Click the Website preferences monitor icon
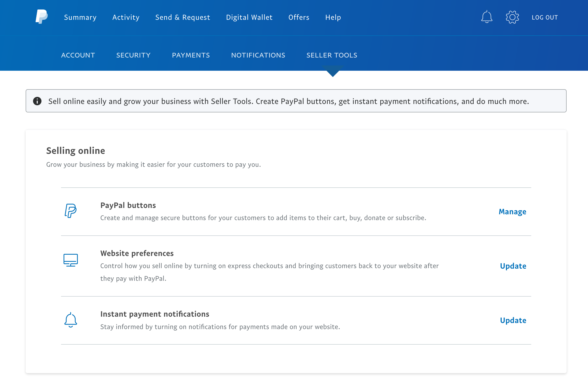The width and height of the screenshot is (588, 380). click(71, 260)
